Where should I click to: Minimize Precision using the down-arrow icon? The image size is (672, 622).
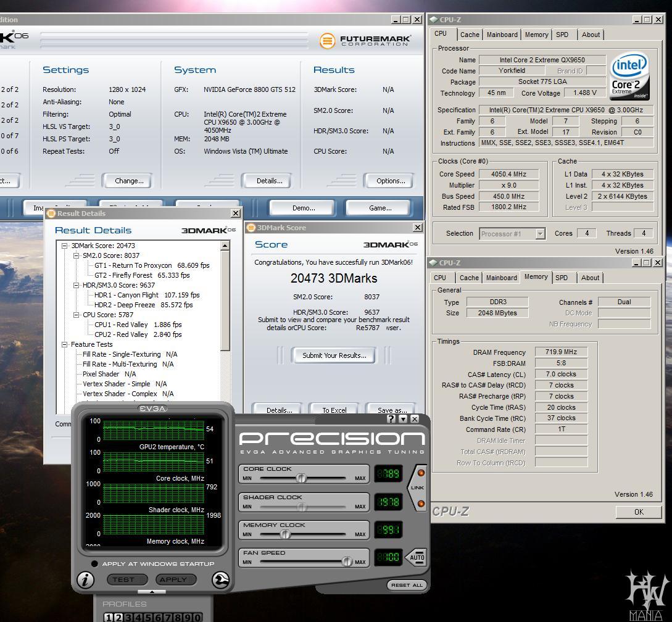[x=403, y=419]
